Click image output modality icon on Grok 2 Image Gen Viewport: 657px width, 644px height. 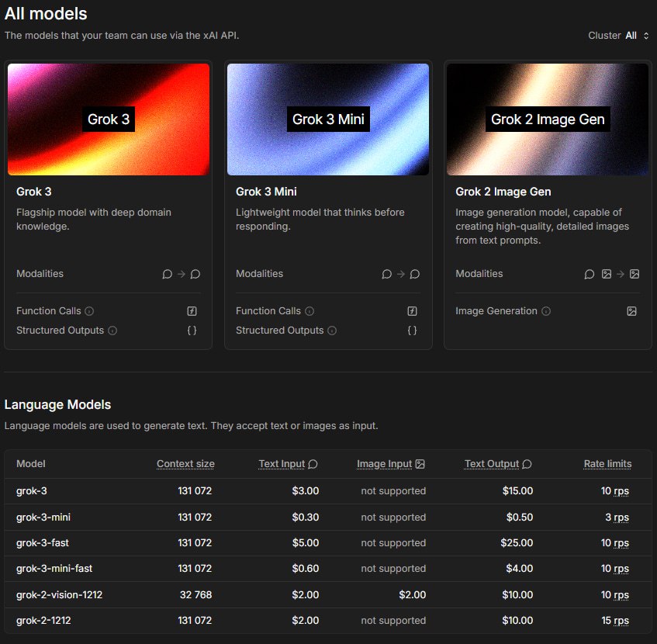[635, 274]
